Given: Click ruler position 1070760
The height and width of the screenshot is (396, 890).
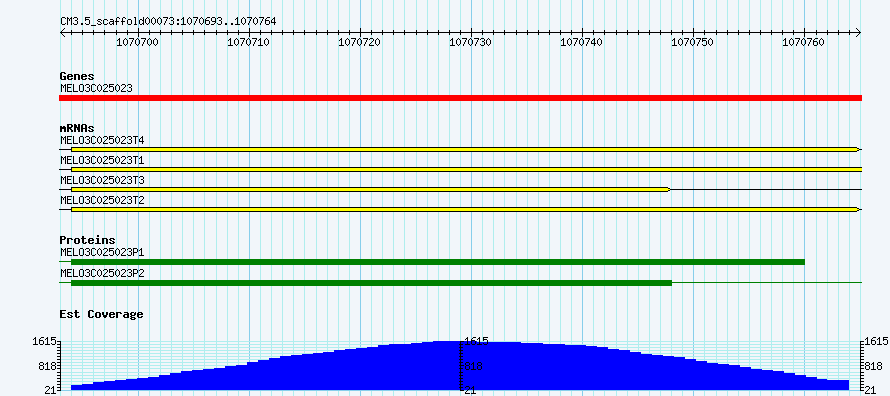Looking at the screenshot, I should (805, 42).
